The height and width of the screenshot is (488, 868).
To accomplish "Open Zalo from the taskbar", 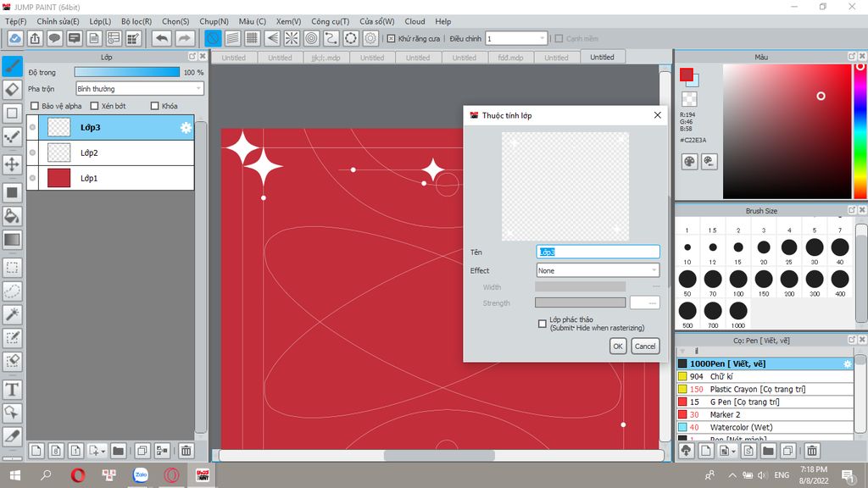I will (x=141, y=474).
